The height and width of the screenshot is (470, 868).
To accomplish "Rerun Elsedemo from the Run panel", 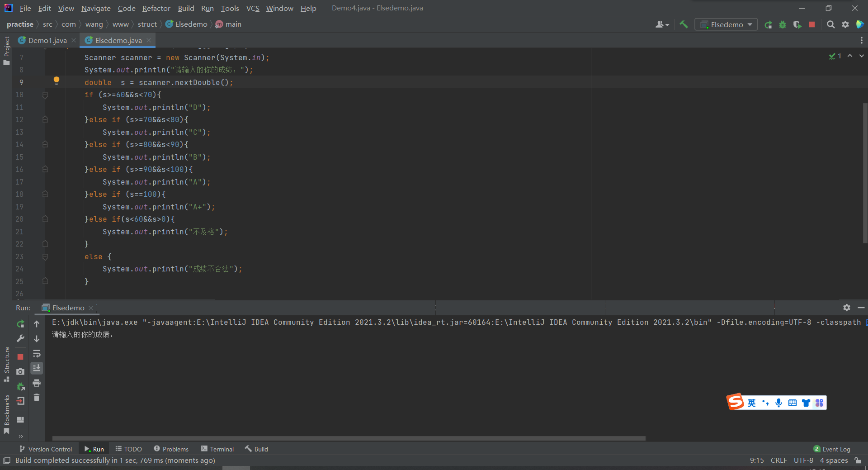I will (x=20, y=324).
